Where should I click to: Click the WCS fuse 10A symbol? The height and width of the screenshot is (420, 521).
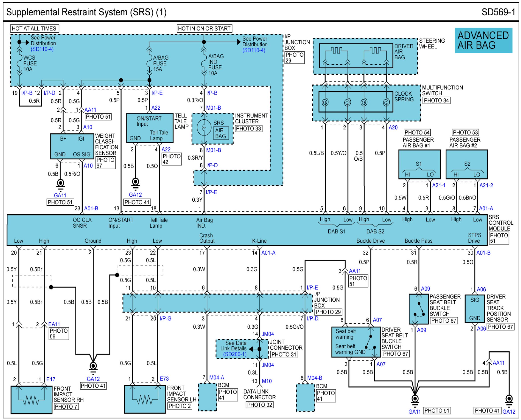19,63
